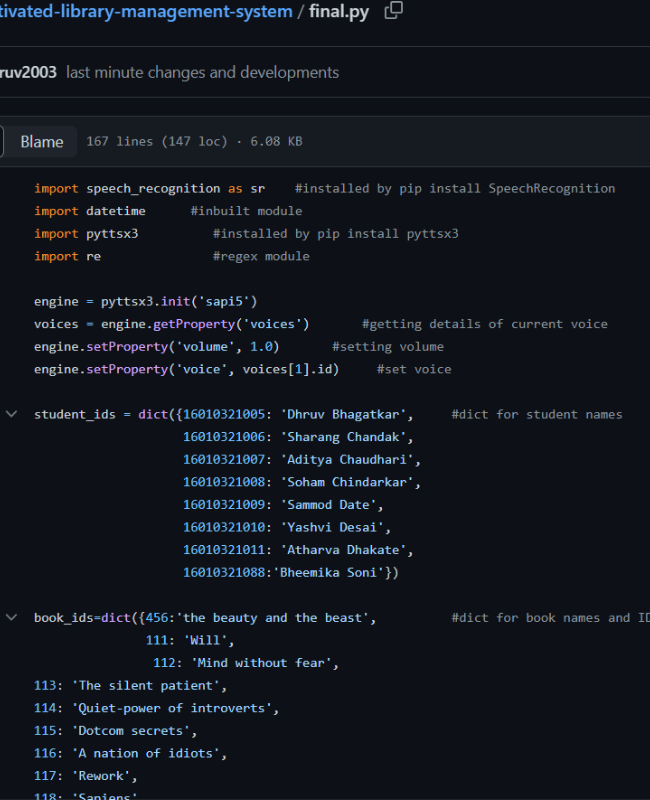Screen dimensions: 650x800
Task: Click the 'Aditya Chaudhari' entry
Action: [302, 459]
